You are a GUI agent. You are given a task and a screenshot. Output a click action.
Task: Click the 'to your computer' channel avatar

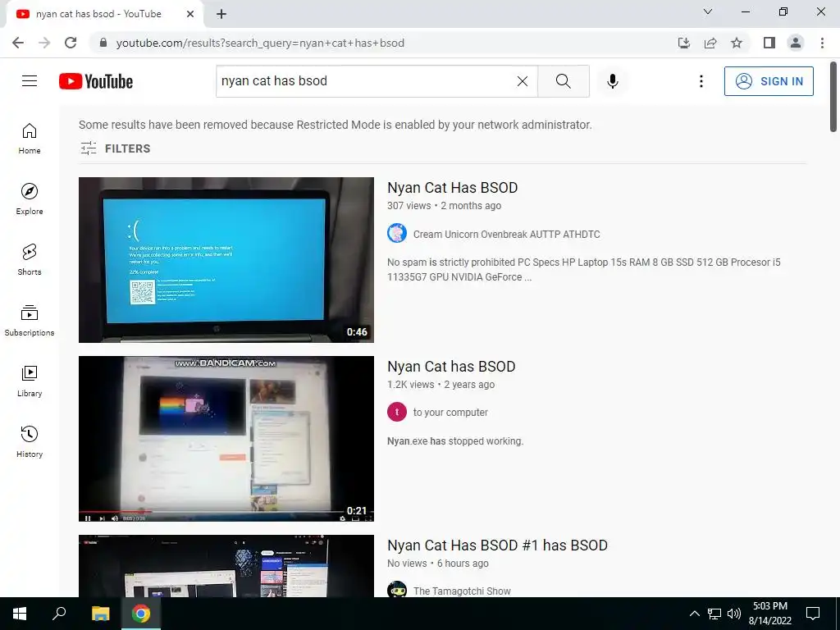[397, 412]
